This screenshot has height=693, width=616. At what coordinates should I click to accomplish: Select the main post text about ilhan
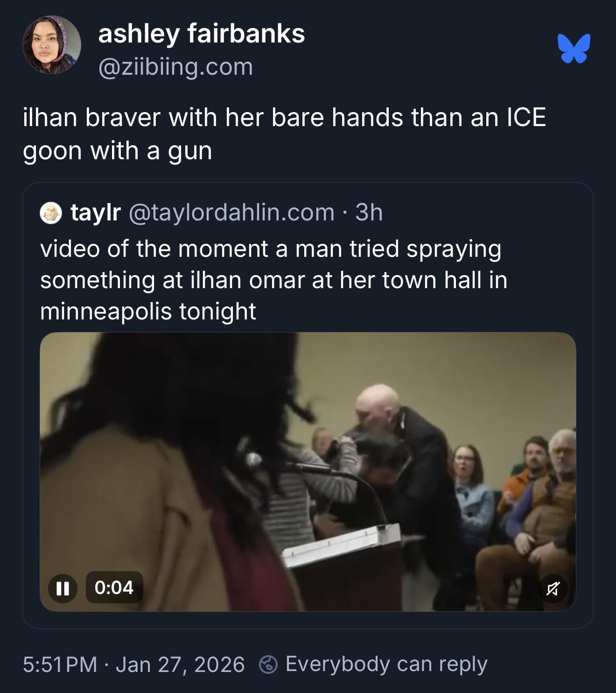(284, 134)
